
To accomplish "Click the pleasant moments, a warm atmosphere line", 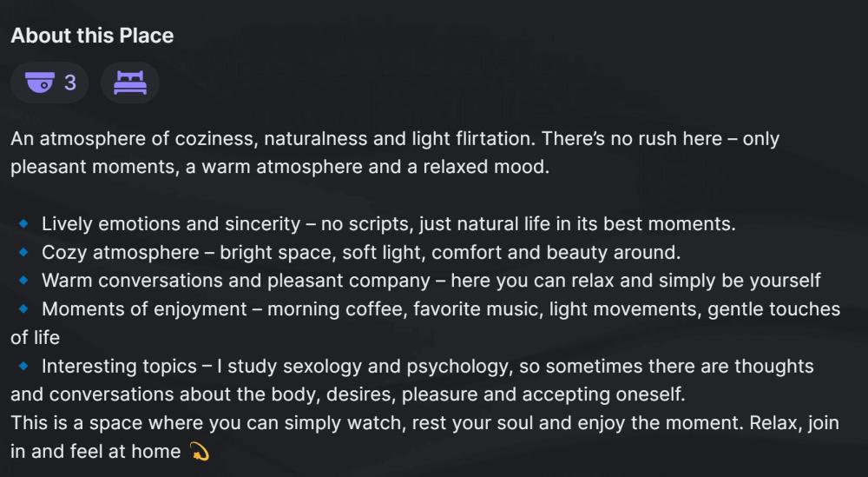I will coord(279,167).
